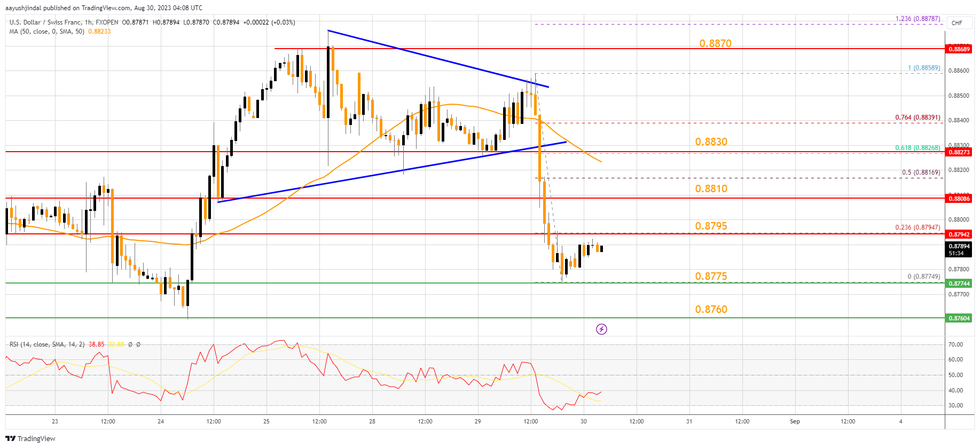Click the RSI axis label 70.00
980x448 pixels.
pos(955,345)
